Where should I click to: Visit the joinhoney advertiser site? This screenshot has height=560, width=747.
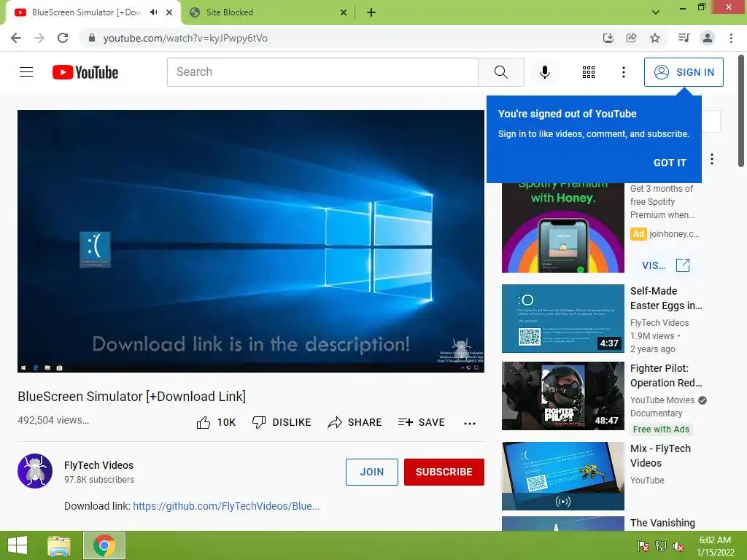665,265
